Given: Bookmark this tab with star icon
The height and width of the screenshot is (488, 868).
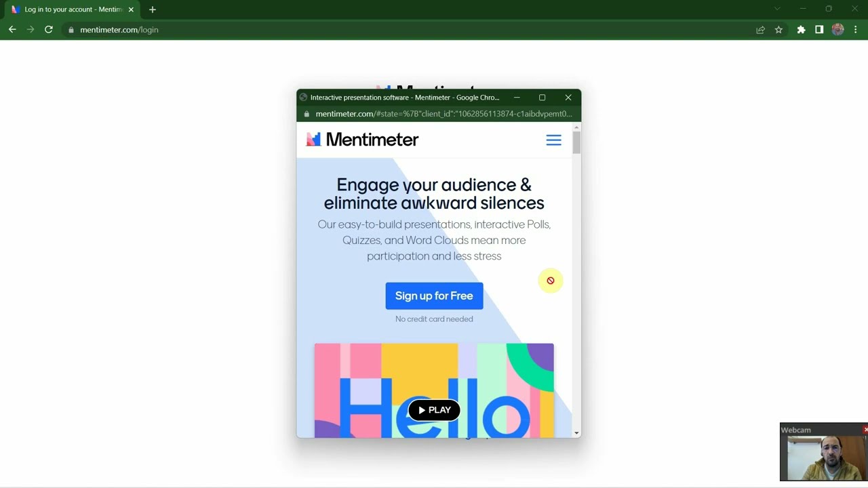Looking at the screenshot, I should (x=778, y=30).
